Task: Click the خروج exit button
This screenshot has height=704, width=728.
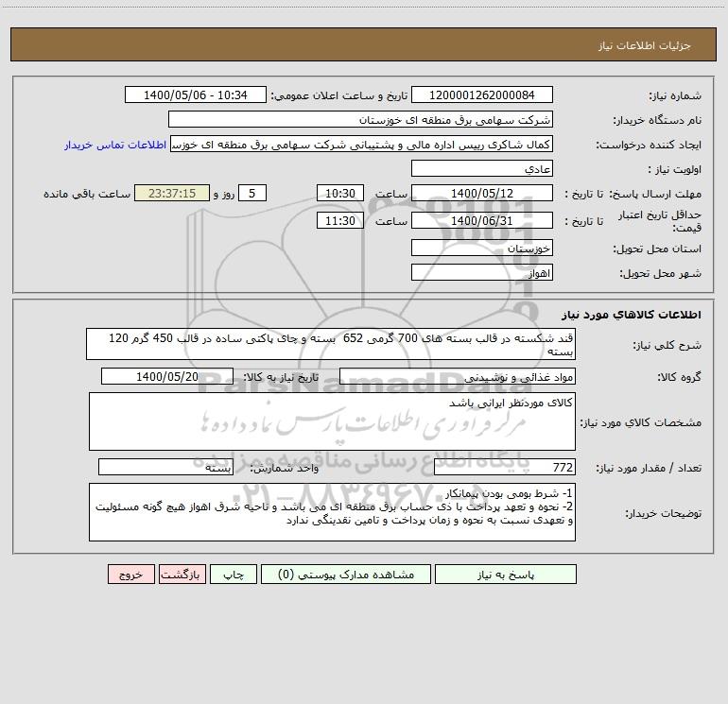Action: tap(130, 574)
